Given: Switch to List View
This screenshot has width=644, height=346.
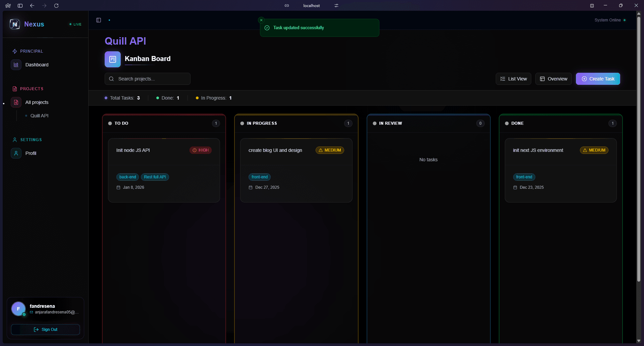Looking at the screenshot, I should click(x=514, y=79).
